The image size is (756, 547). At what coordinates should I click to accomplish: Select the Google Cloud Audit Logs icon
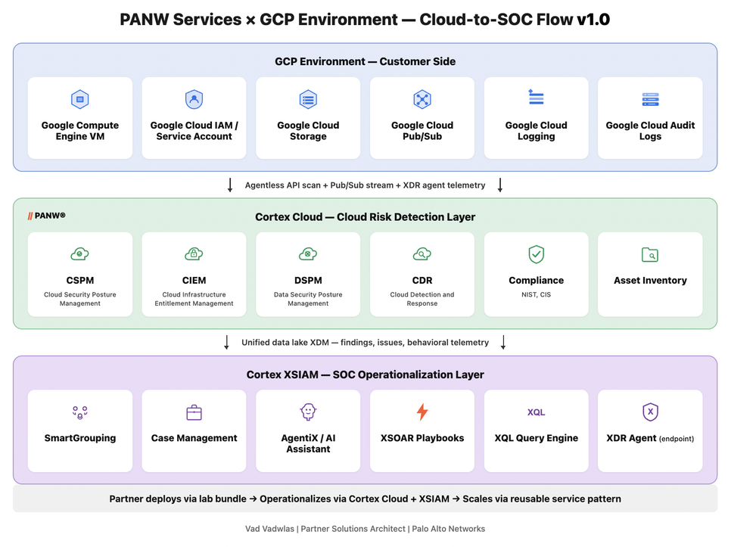[x=650, y=99]
